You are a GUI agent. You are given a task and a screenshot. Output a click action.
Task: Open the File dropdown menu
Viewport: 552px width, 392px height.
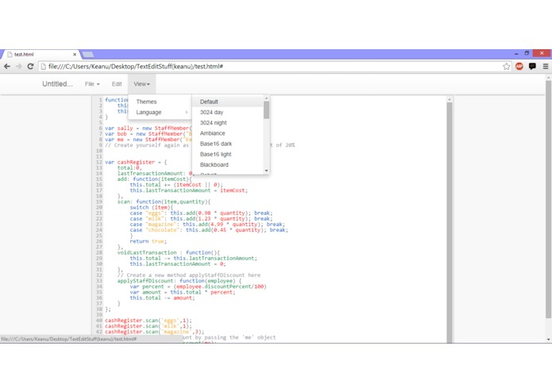click(92, 84)
